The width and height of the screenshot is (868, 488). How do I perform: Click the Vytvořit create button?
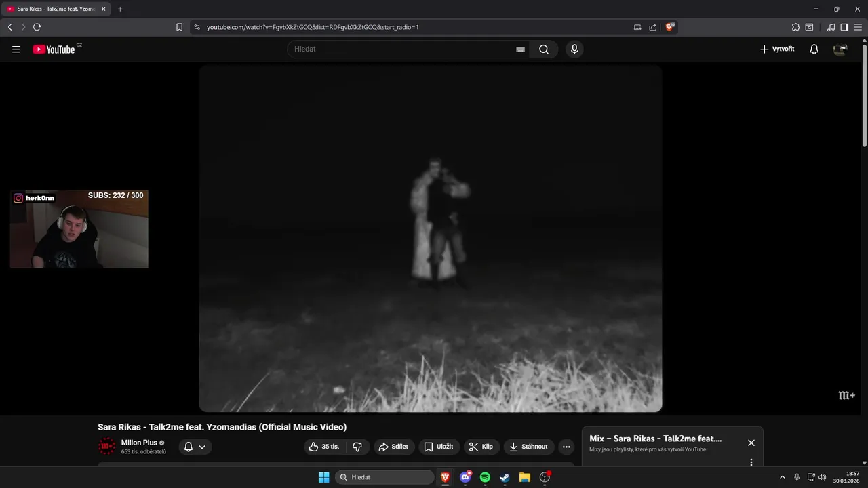click(777, 49)
